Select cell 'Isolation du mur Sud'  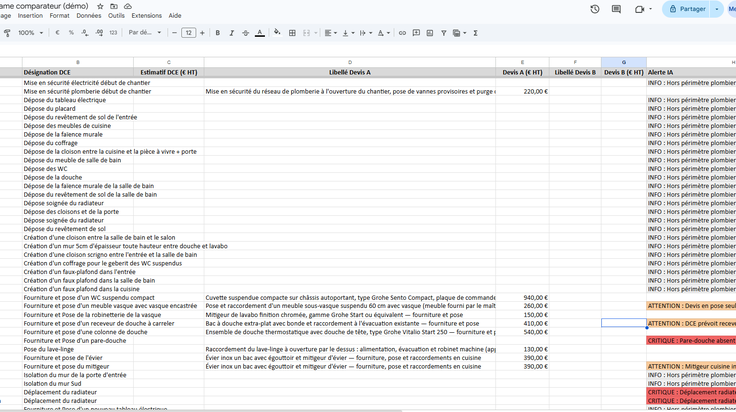78,383
